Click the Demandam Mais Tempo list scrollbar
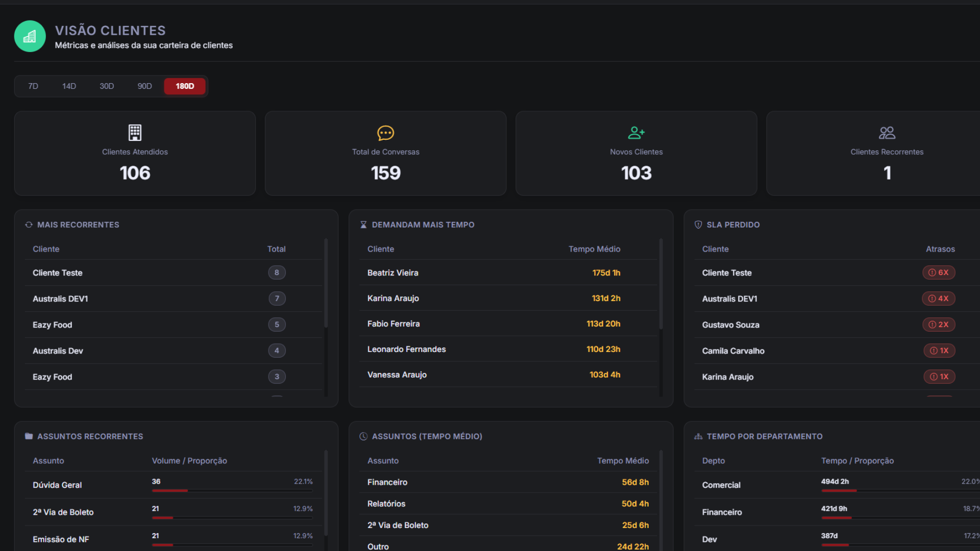Image resolution: width=980 pixels, height=551 pixels. (660, 284)
